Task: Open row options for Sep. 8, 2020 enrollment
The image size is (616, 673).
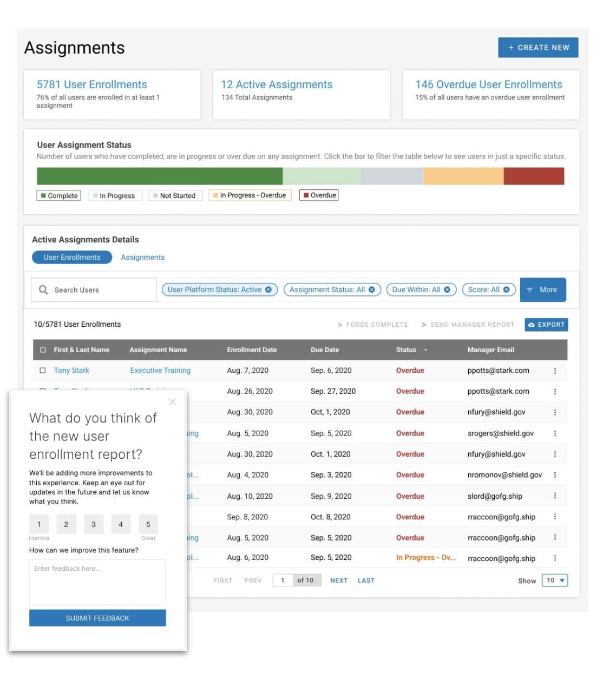Action: point(555,517)
